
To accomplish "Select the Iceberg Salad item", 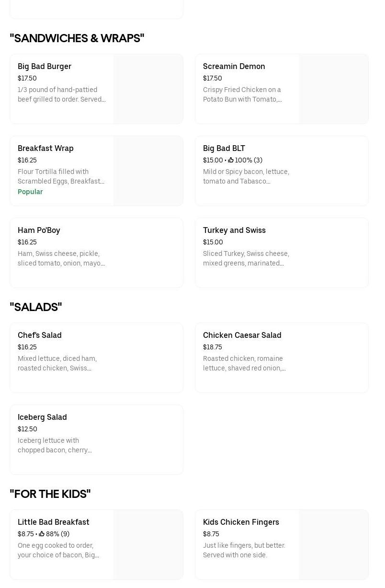I will (x=42, y=417).
